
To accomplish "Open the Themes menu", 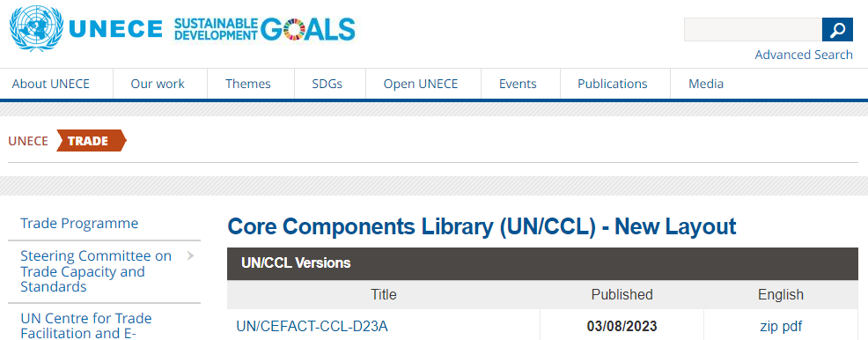I will click(248, 84).
